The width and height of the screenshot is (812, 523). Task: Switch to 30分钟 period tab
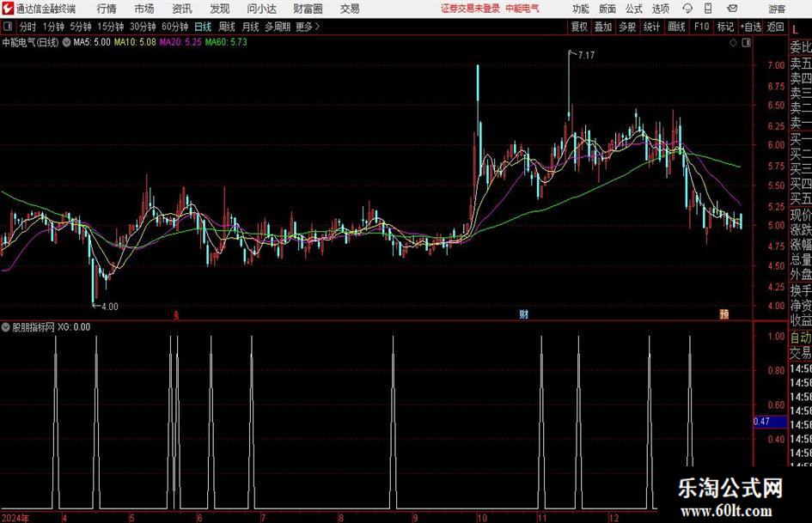click(x=143, y=27)
